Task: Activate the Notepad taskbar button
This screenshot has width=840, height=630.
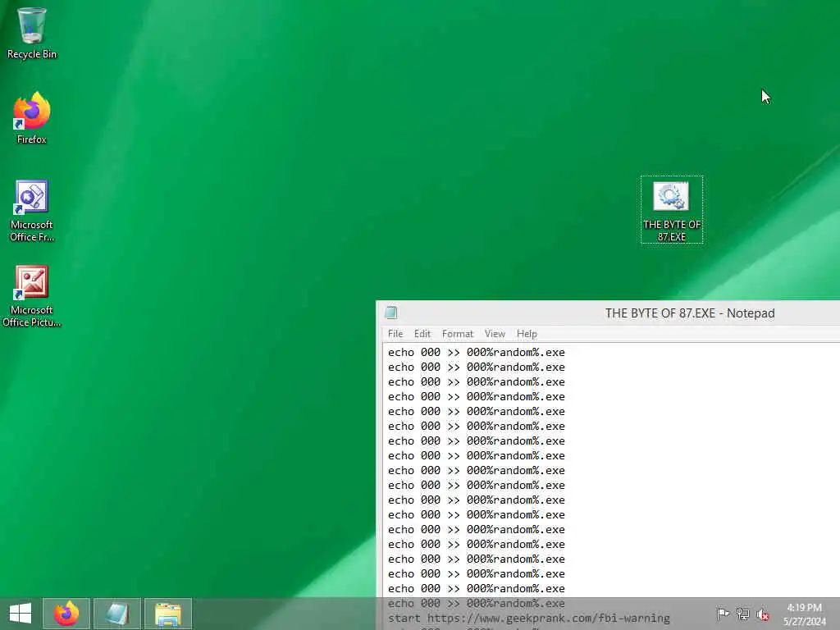Action: click(x=117, y=614)
